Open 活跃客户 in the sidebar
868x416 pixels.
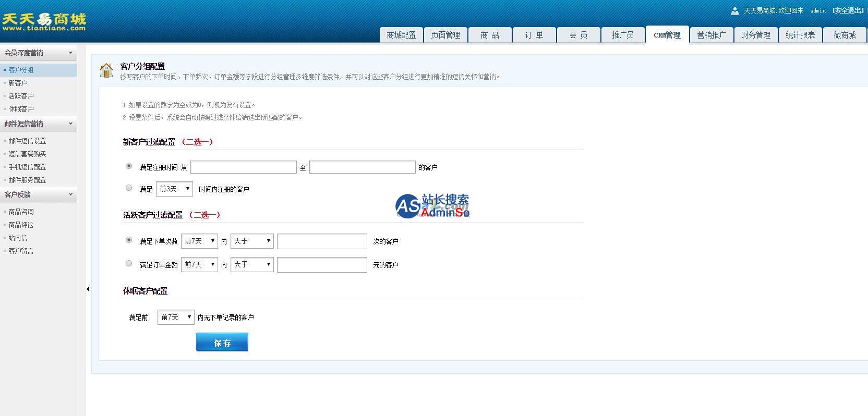(21, 96)
